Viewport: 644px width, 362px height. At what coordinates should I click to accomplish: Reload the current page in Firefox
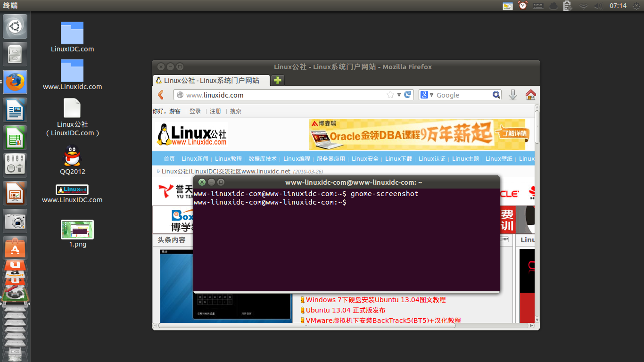coord(407,95)
